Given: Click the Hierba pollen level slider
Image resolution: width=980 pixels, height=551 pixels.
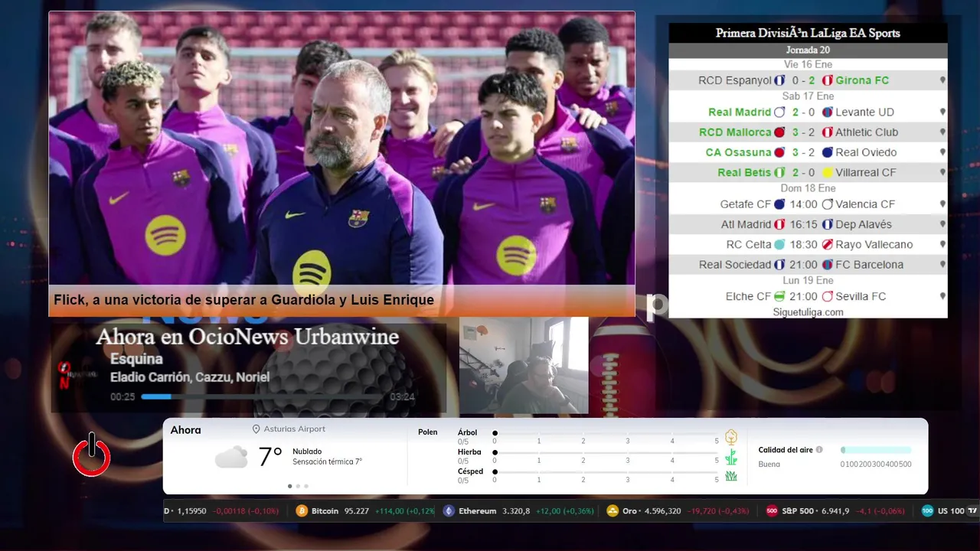Looking at the screenshot, I should pos(606,453).
